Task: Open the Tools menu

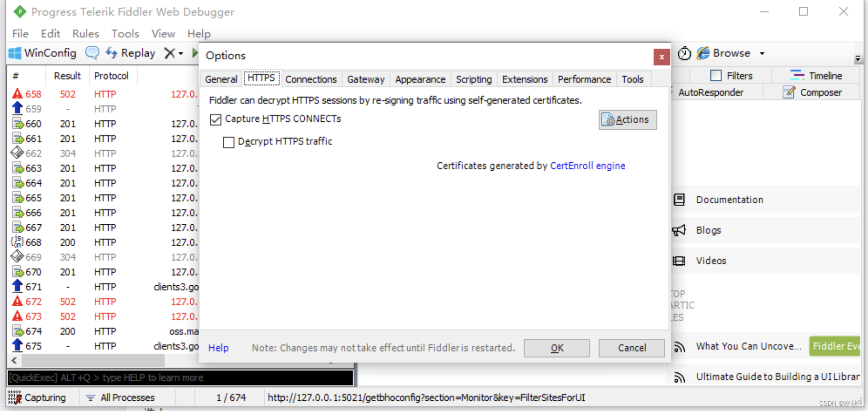Action: [125, 33]
